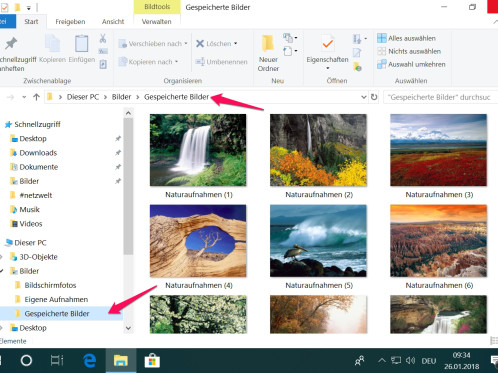Open the #netzwelt folder
Image resolution: width=498 pixels, height=373 pixels.
pyautogui.click(x=36, y=195)
